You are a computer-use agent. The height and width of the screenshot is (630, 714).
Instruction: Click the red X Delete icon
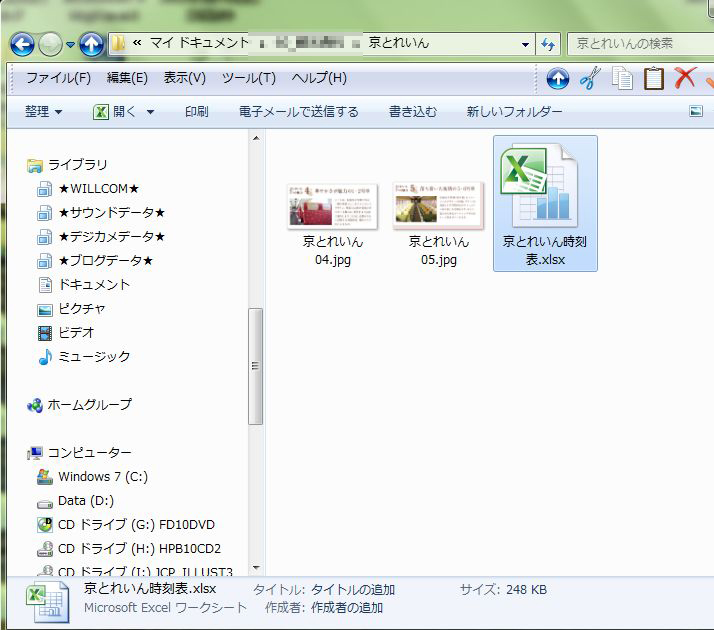pyautogui.click(x=685, y=78)
